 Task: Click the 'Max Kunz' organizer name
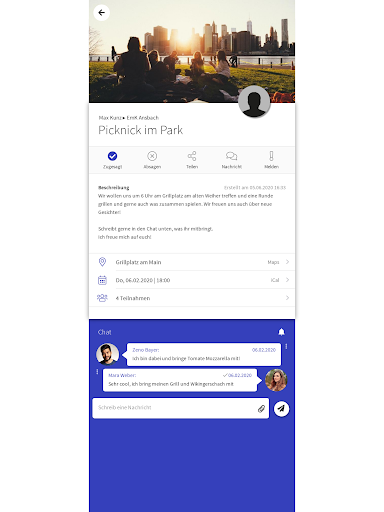110,118
